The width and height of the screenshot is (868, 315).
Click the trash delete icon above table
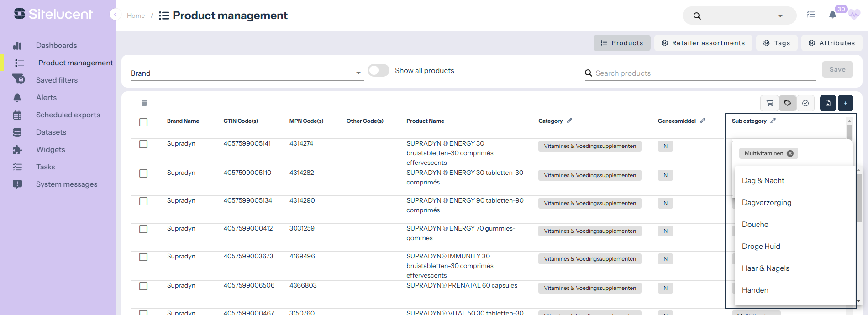pos(144,103)
